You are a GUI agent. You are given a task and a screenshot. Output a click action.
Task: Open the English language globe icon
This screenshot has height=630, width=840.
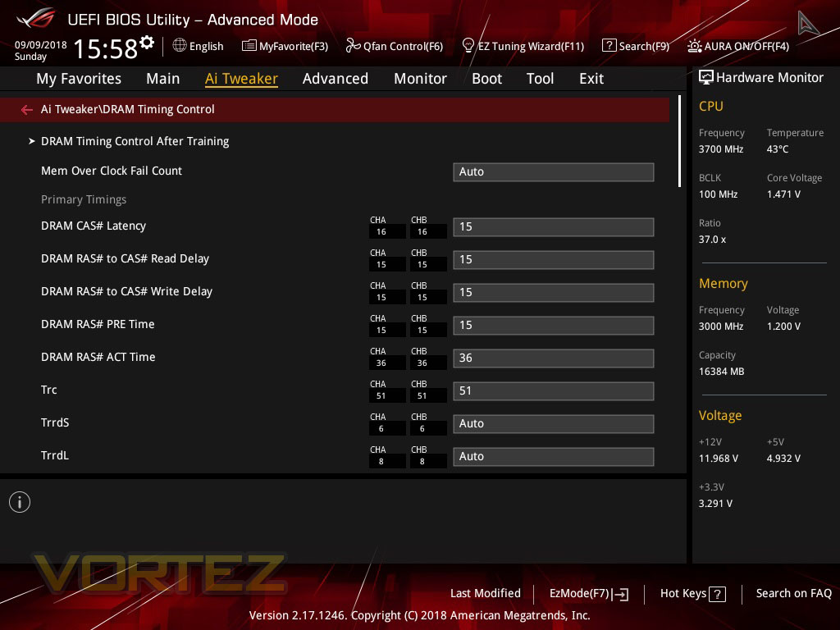178,46
